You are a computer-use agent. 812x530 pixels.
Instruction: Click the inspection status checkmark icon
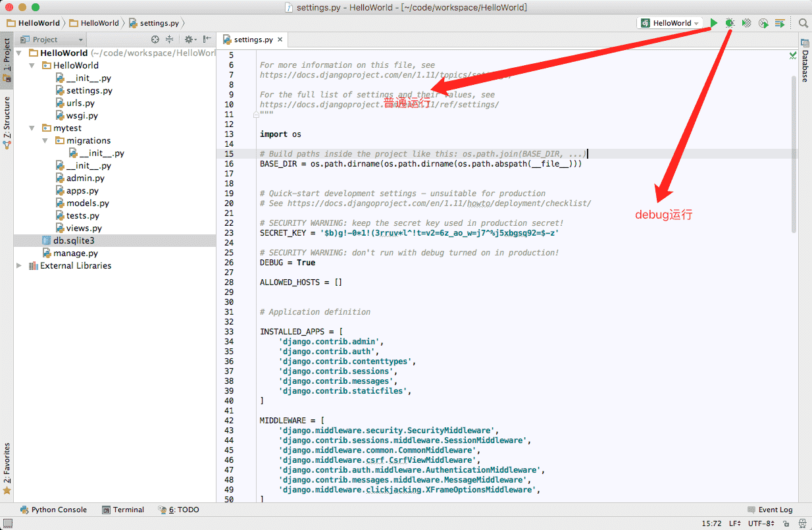pyautogui.click(x=793, y=56)
